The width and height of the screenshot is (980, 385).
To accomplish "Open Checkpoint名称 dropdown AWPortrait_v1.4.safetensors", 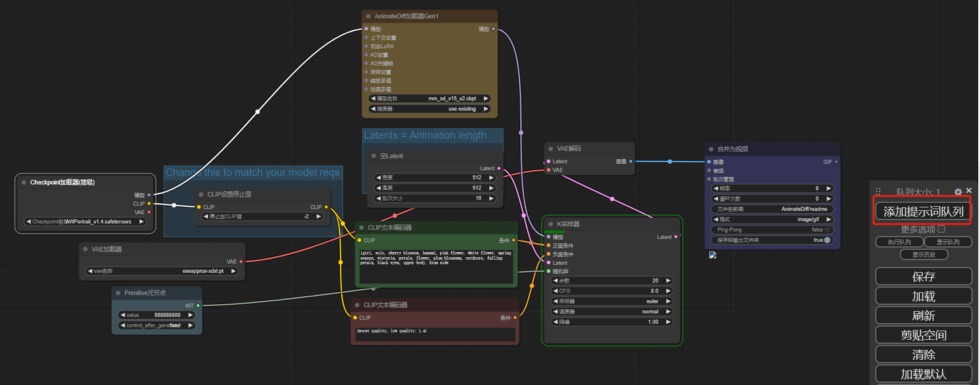I will pos(85,222).
